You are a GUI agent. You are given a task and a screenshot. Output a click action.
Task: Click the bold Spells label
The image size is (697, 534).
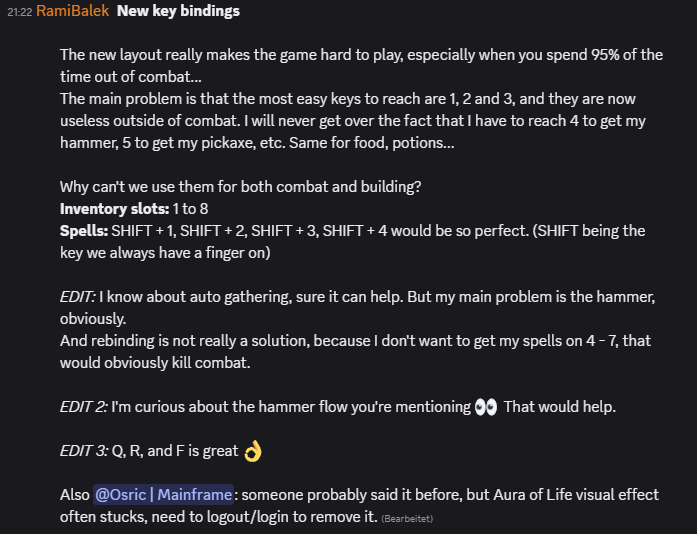84,231
